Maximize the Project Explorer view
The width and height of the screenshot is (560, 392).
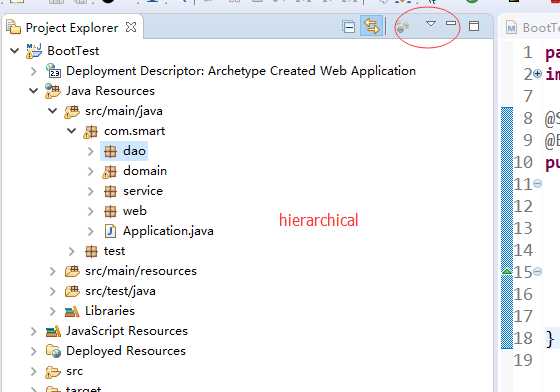[474, 25]
